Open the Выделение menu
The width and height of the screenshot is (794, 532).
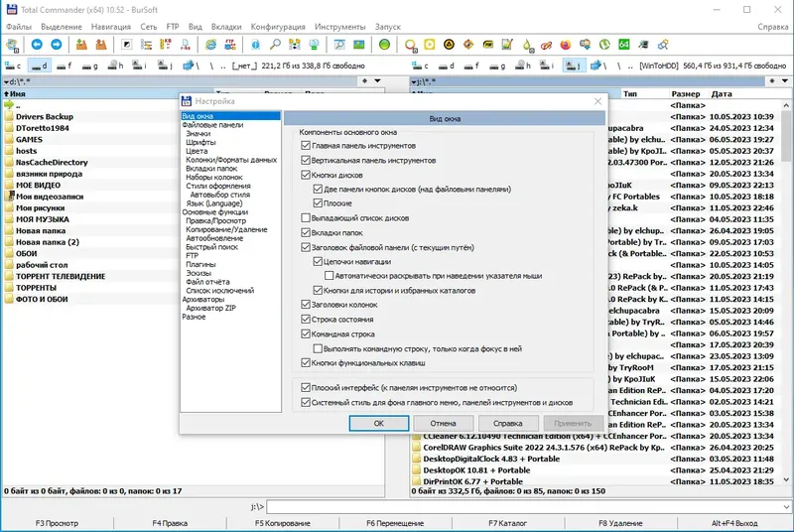tap(62, 27)
